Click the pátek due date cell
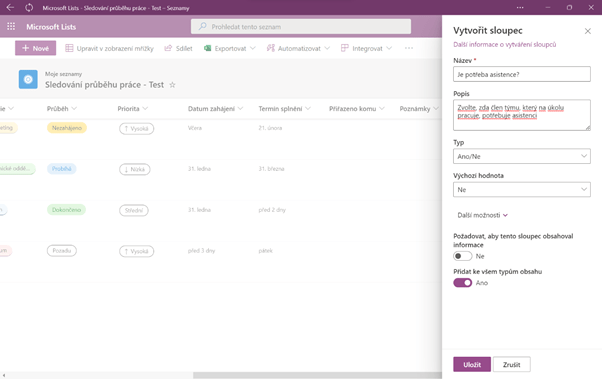The image size is (602, 379). point(266,251)
